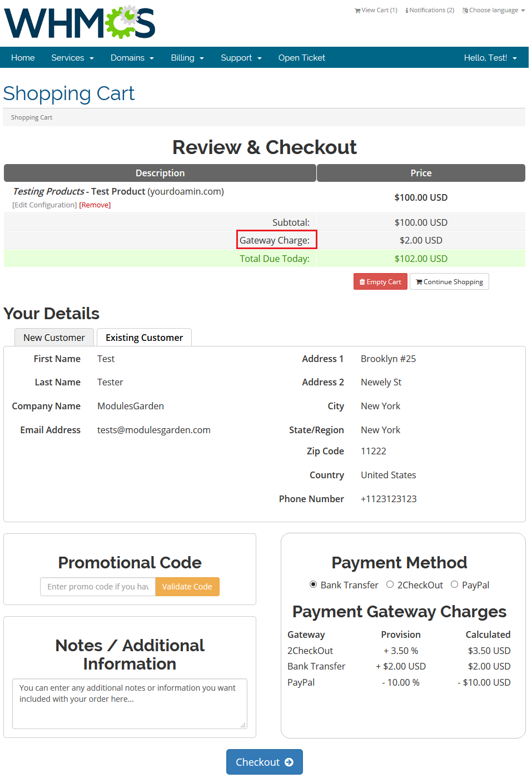Click the 2CheckOut + 3.50 % provision value

coord(401,651)
